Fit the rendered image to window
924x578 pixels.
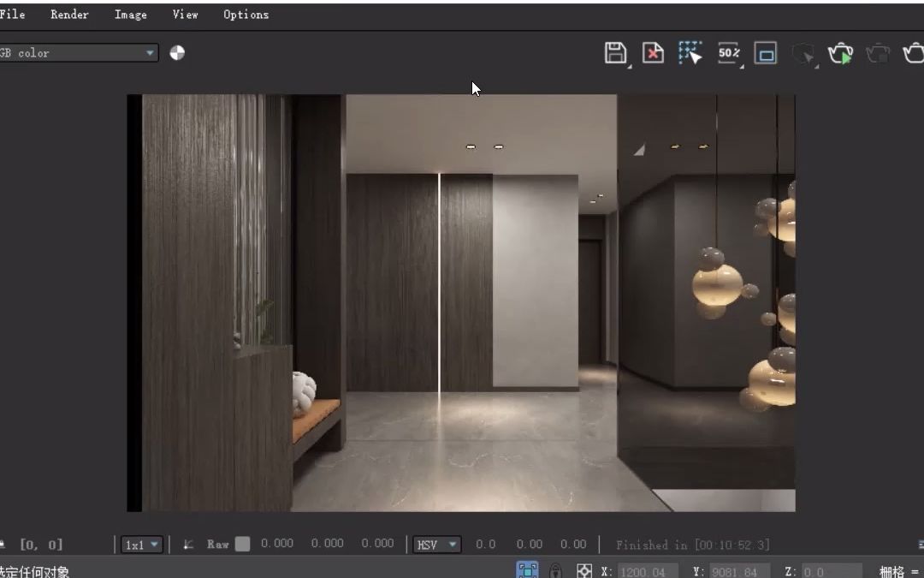pyautogui.click(x=765, y=53)
